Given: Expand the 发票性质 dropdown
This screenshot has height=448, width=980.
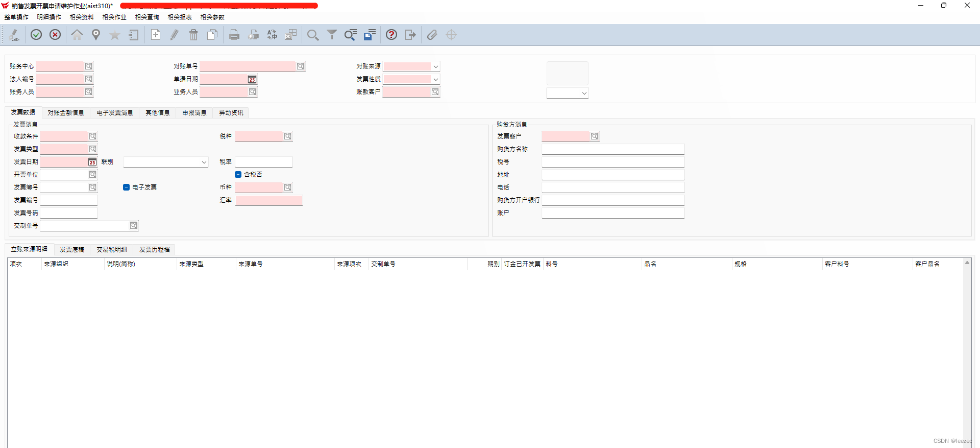Looking at the screenshot, I should point(435,79).
